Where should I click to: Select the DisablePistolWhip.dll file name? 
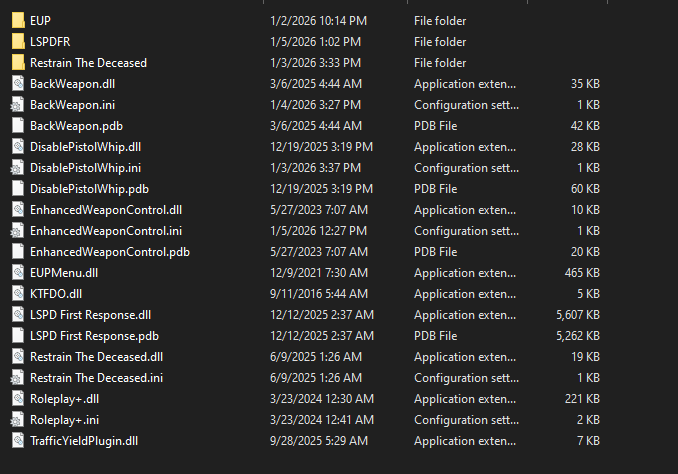pyautogui.click(x=85, y=146)
